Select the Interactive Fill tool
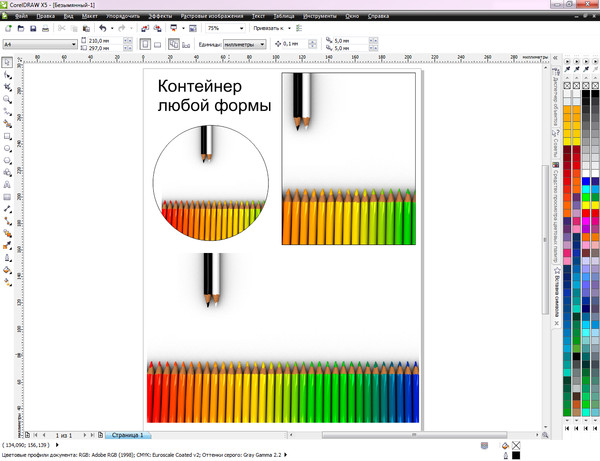 pos(7,282)
